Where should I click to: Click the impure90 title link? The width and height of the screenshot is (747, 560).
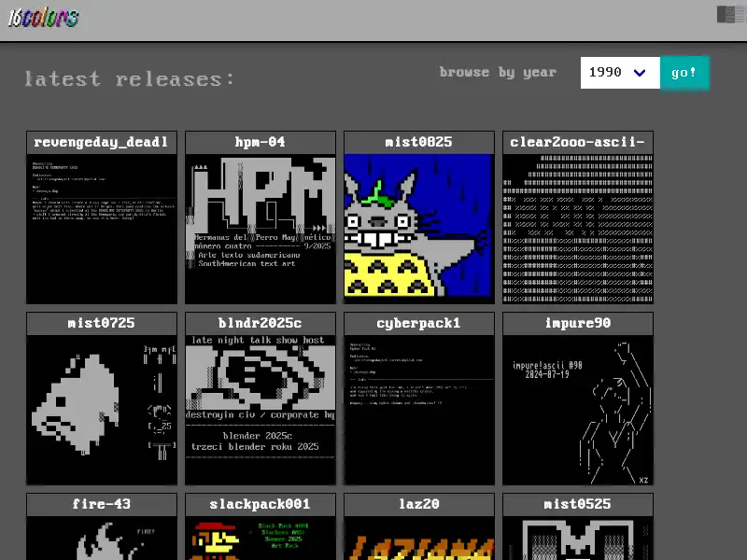(577, 323)
